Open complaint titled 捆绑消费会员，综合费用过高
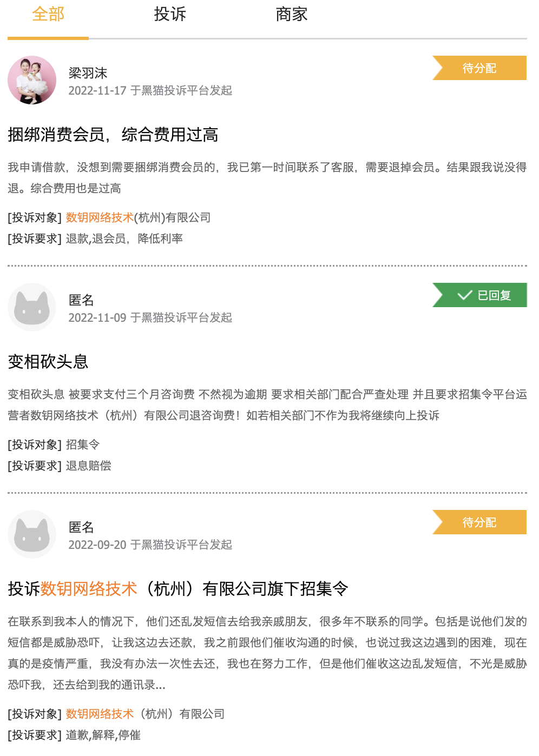The width and height of the screenshot is (539, 756). (x=113, y=135)
